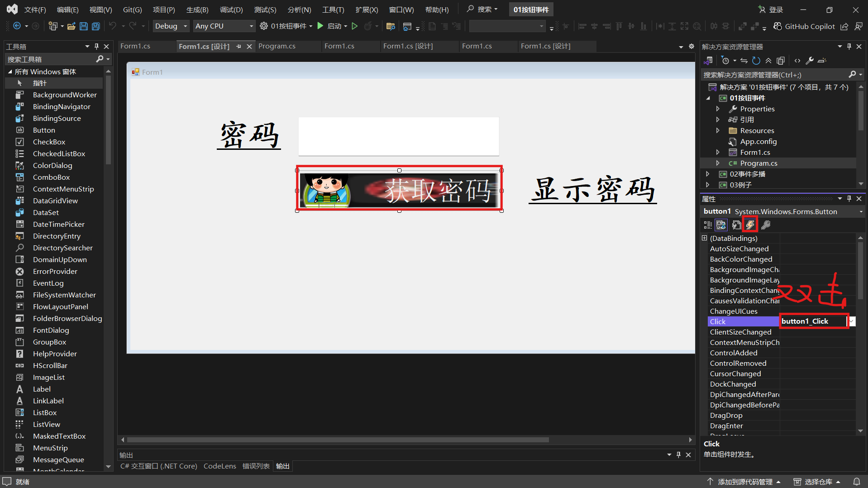Select the 获取密码 button on the form
Screen dimensions: 868x488
pos(399,190)
